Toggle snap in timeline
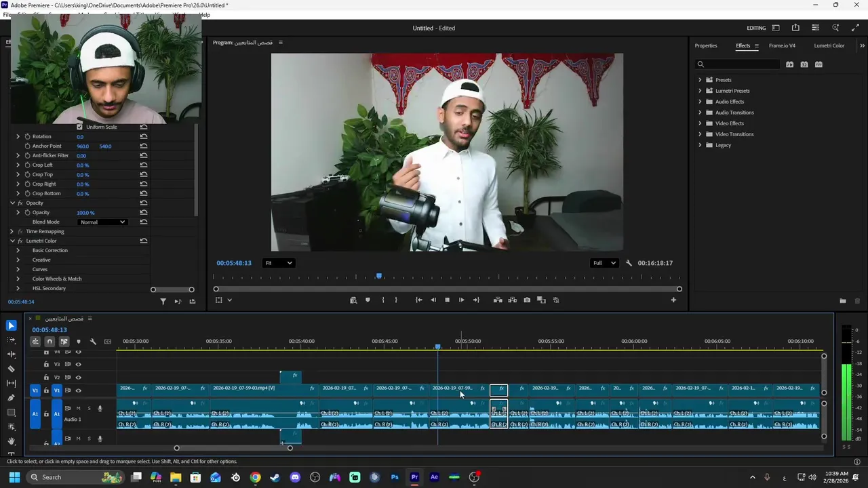 (50, 342)
